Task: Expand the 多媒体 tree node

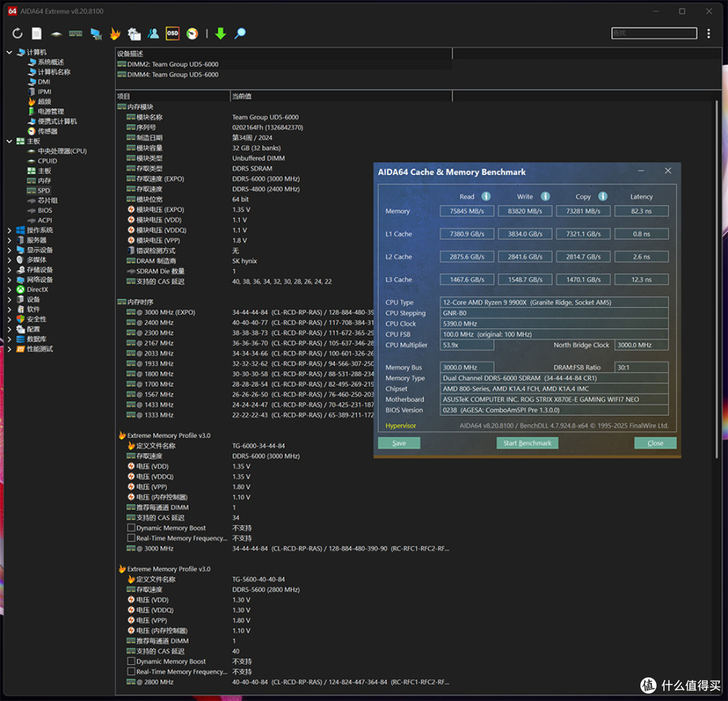Action: (9, 260)
